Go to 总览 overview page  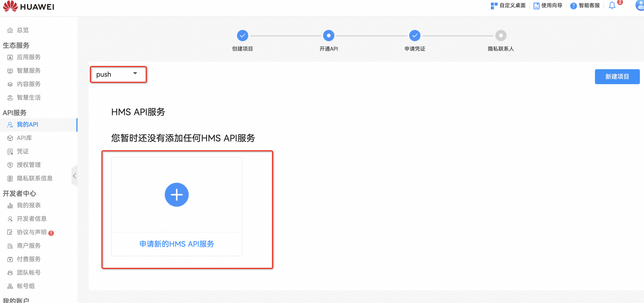coord(23,30)
